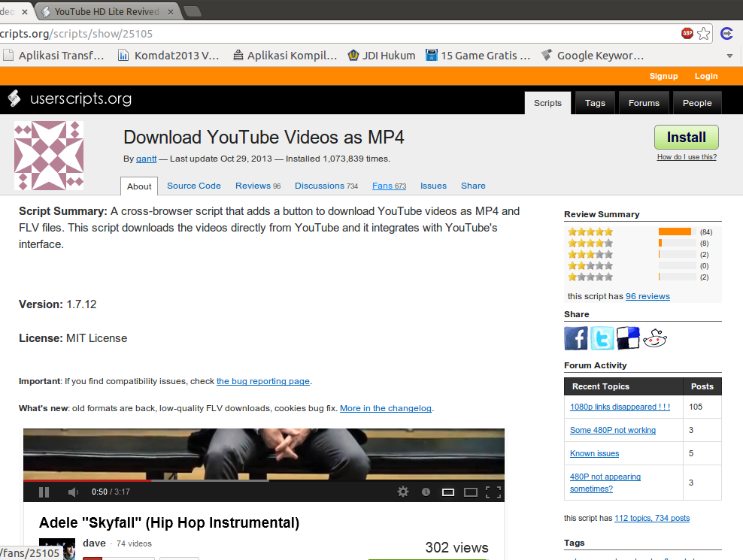Click the blue extension icon beside the star

coord(726,33)
